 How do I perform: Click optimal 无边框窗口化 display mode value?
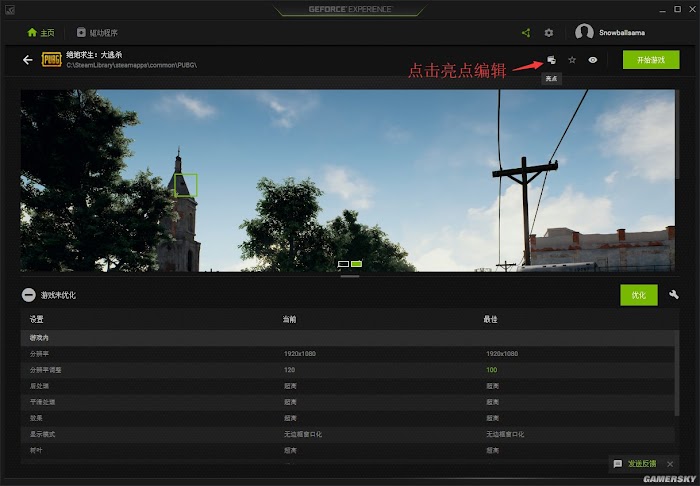(x=505, y=434)
